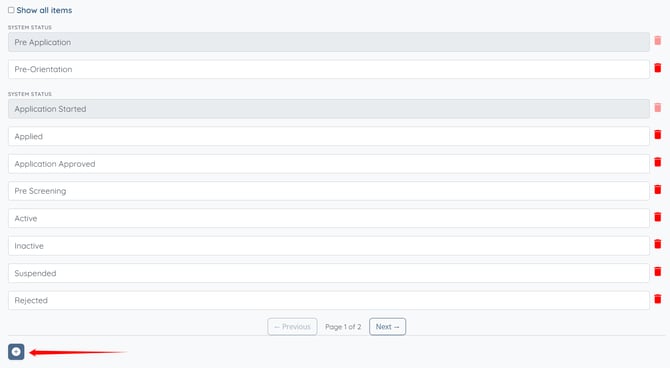The height and width of the screenshot is (368, 670).
Task: Click the Page 1 of 2 text
Action: (343, 327)
